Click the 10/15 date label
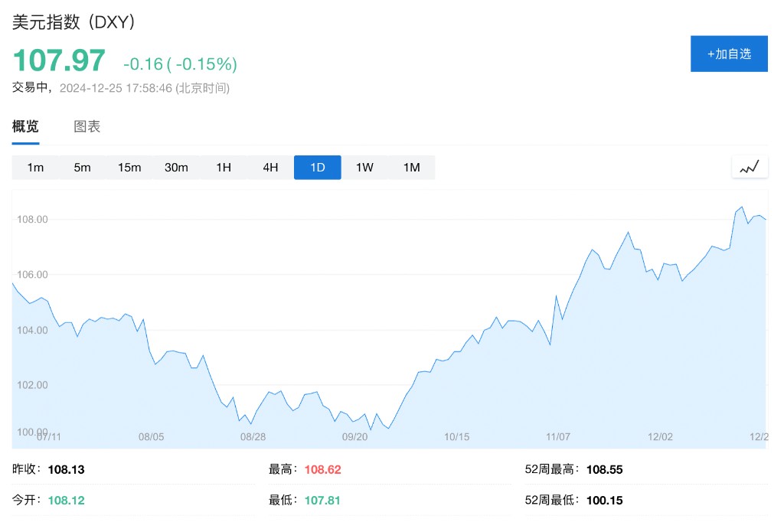 point(457,436)
